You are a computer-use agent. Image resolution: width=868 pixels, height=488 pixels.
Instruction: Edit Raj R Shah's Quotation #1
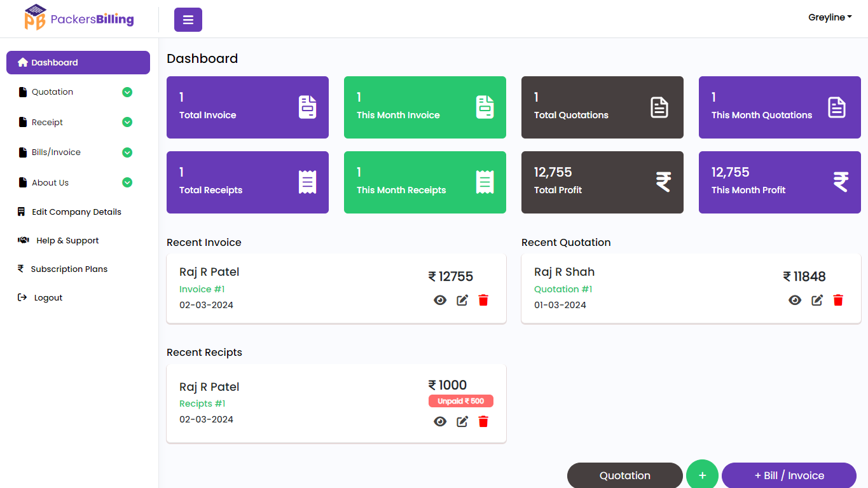pos(817,300)
